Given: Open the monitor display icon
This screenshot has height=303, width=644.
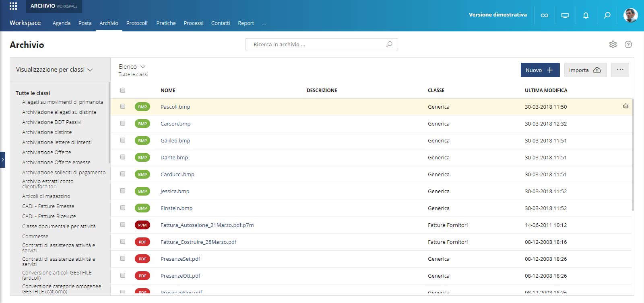Looking at the screenshot, I should tap(565, 15).
